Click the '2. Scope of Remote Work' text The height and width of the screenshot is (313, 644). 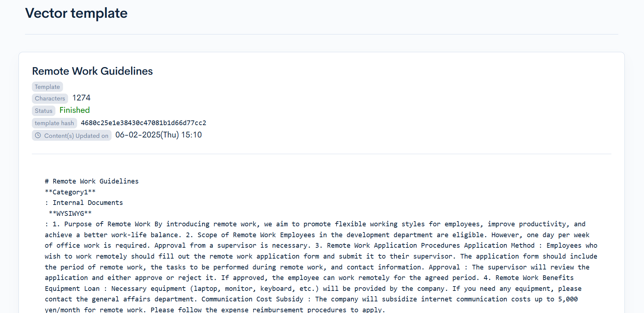231,235
